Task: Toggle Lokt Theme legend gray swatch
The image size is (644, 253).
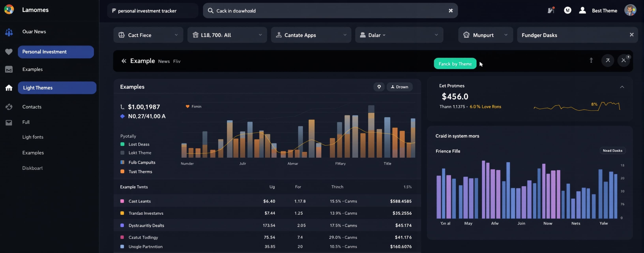Action: coord(123,153)
